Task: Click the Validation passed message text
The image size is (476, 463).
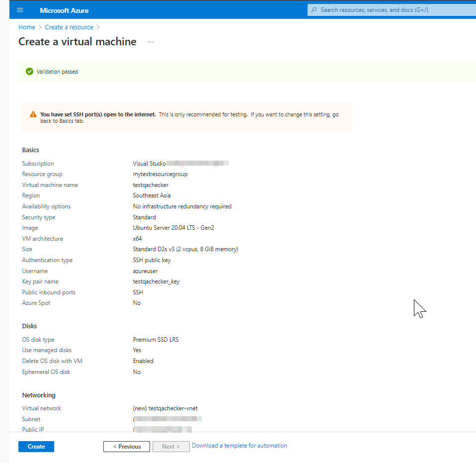Action: coord(57,72)
